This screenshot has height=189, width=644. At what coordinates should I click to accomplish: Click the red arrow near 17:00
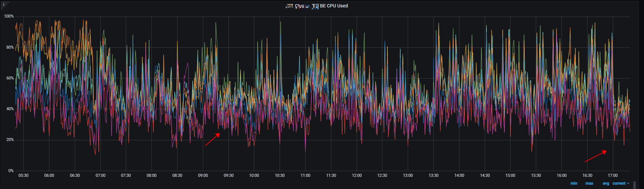[x=596, y=156]
